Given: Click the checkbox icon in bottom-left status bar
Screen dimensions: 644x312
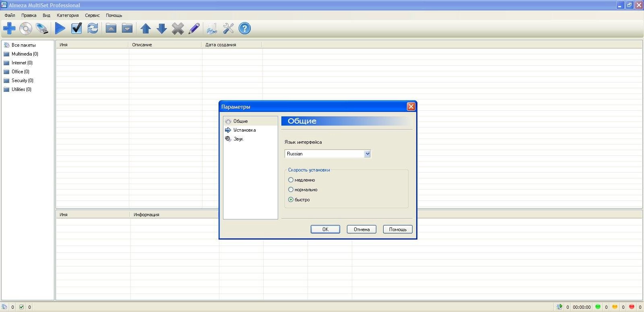Looking at the screenshot, I should click(x=22, y=307).
